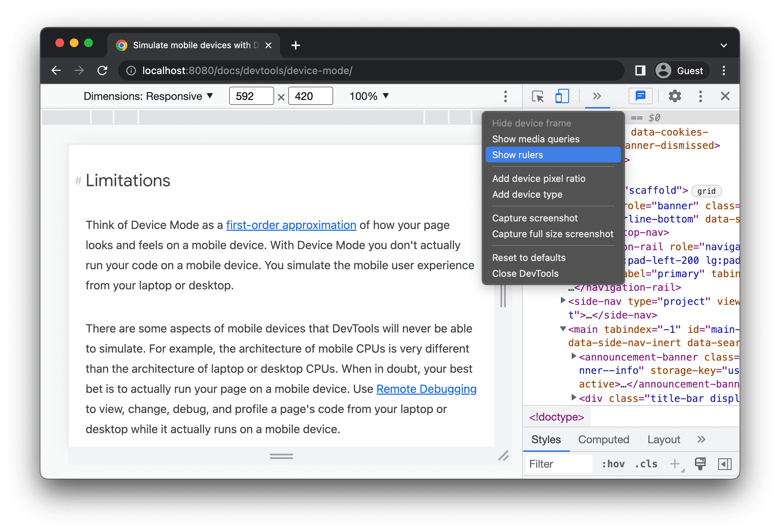The image size is (780, 532).
Task: Click the close DevTools X icon
Action: coord(725,96)
